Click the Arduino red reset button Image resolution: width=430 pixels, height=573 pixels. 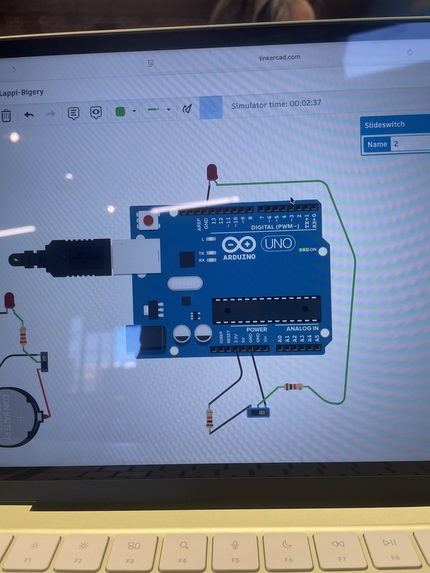coord(148,220)
